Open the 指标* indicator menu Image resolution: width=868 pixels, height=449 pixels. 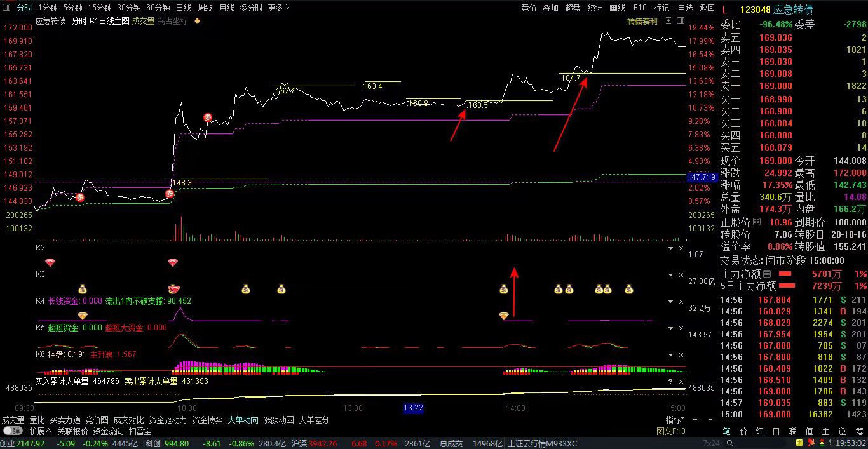(x=675, y=420)
